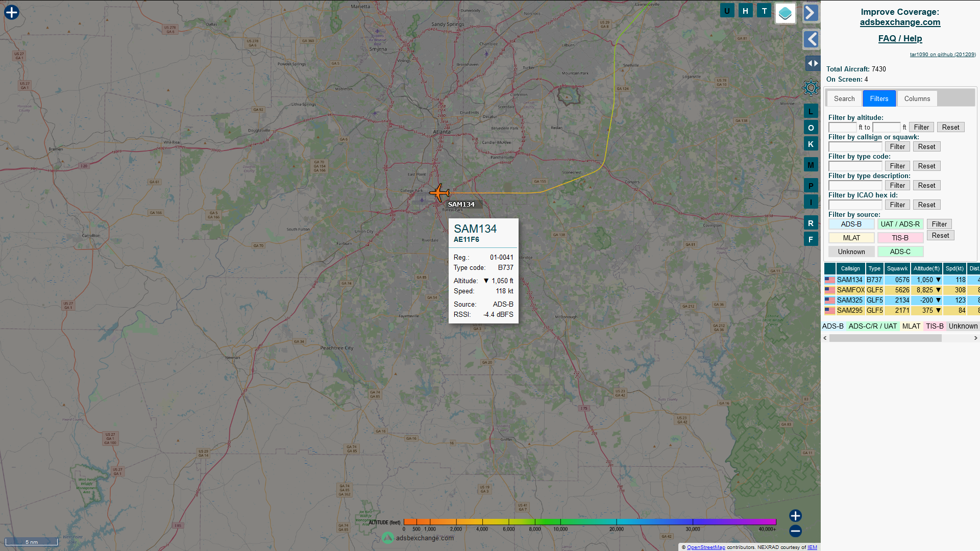
Task: Click the minimum altitude input field
Action: pos(842,127)
